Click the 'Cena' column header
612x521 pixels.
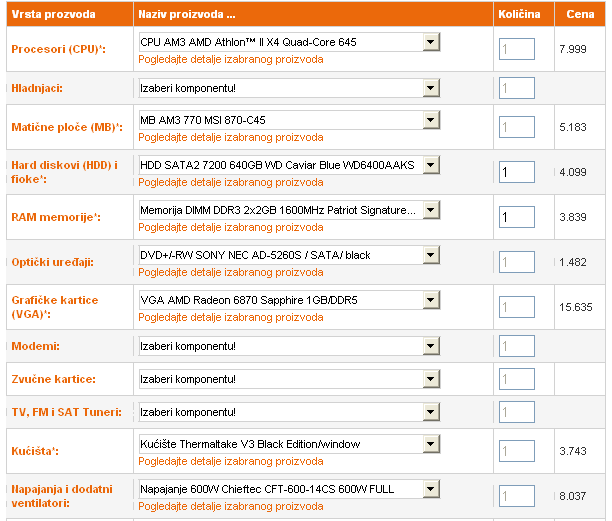click(580, 14)
